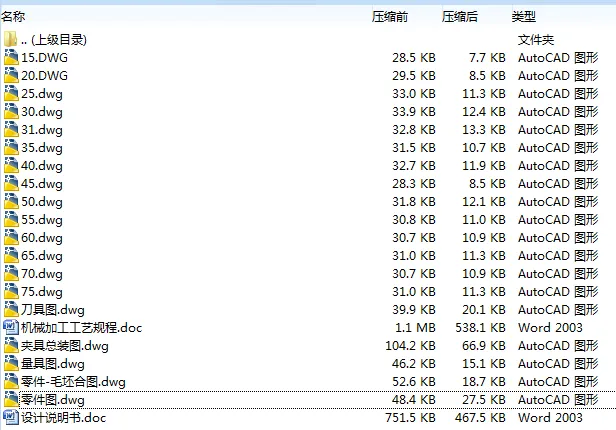Click the 45.dwg file icon

[x=11, y=184]
